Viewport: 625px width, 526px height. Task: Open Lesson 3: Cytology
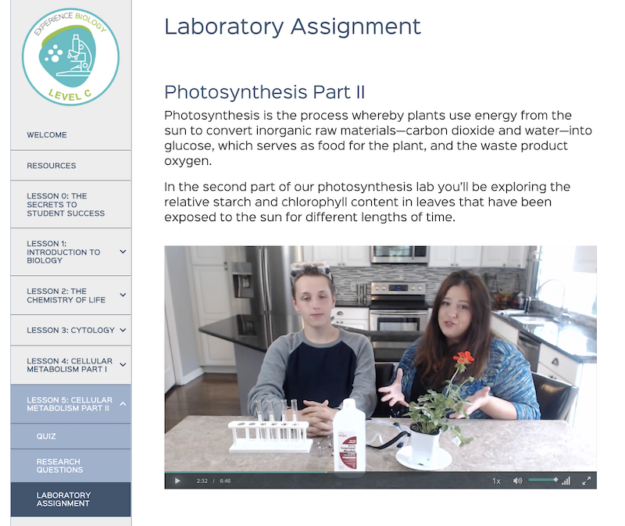click(71, 330)
